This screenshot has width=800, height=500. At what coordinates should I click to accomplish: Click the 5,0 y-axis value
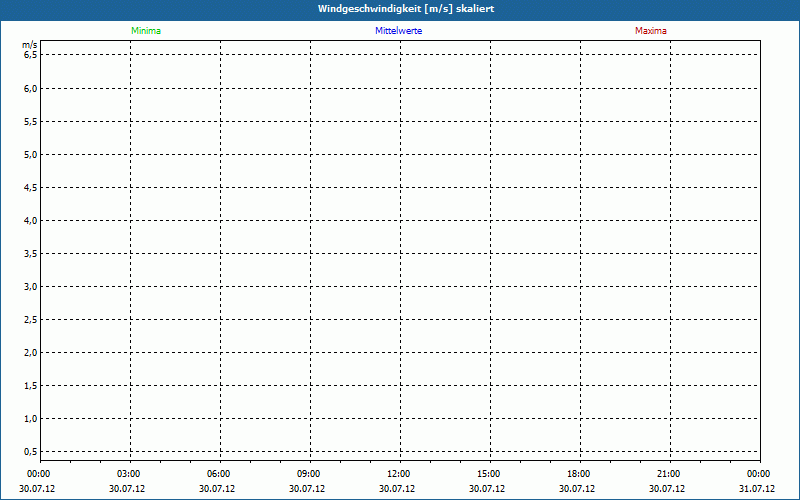(x=31, y=155)
